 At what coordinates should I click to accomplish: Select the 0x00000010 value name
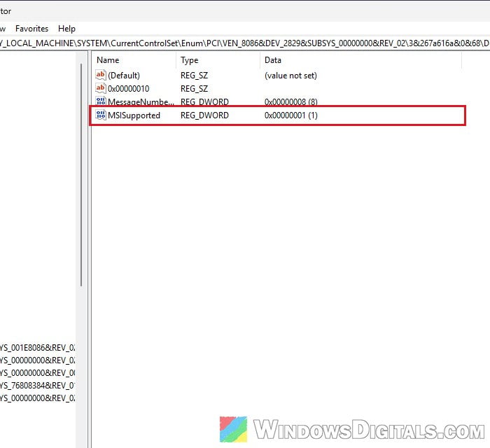click(128, 89)
